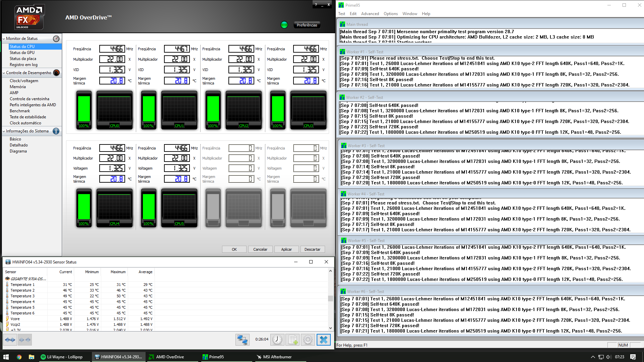Show hidden system tray icons
This screenshot has width=644, height=362.
pos(593,357)
